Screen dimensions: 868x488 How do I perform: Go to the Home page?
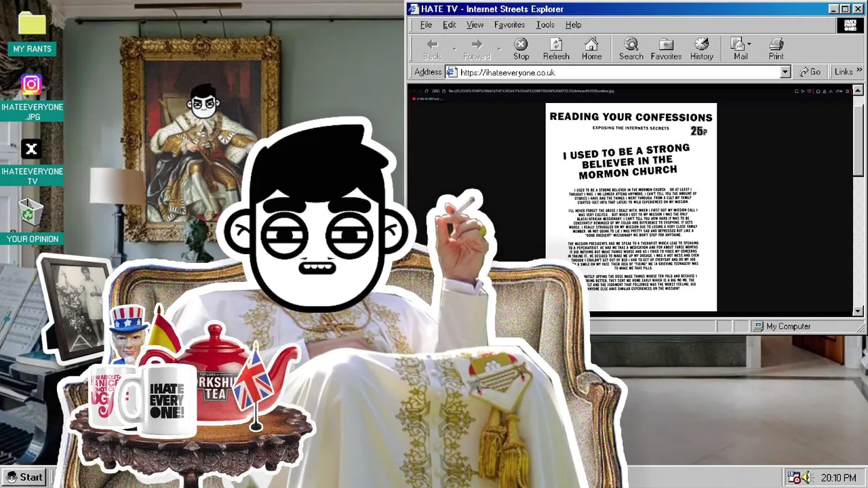[x=591, y=49]
